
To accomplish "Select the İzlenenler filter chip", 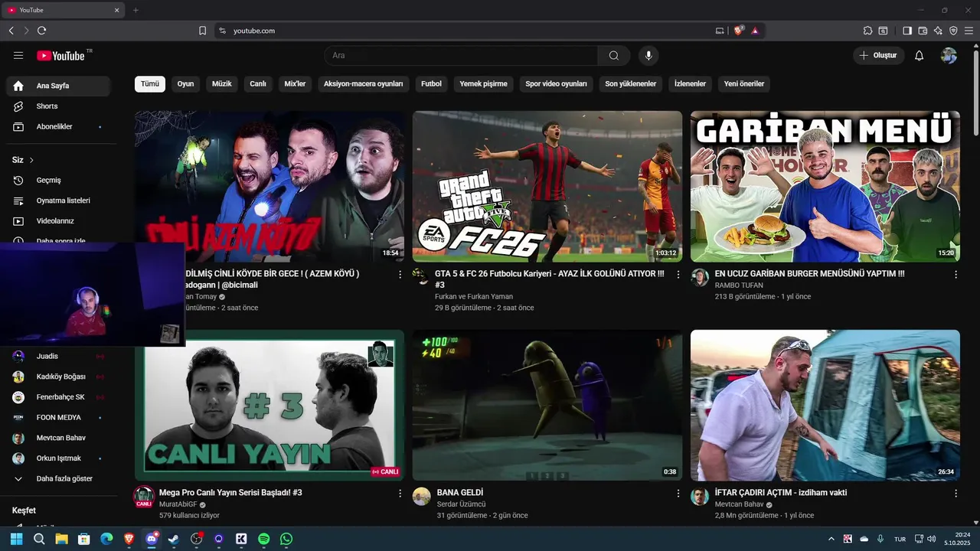I will tap(690, 84).
